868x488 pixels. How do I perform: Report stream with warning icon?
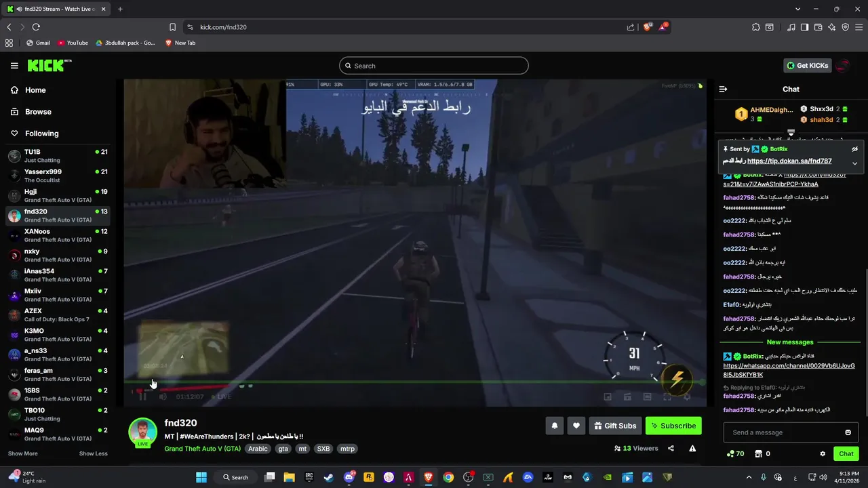pyautogui.click(x=692, y=448)
